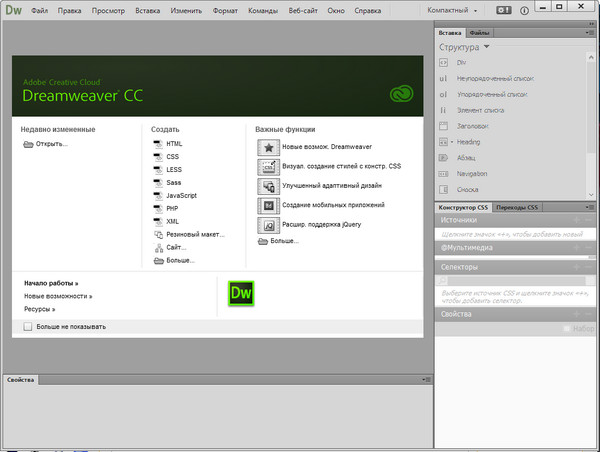Create a new HTML file
The width and height of the screenshot is (600, 452).
tap(174, 144)
